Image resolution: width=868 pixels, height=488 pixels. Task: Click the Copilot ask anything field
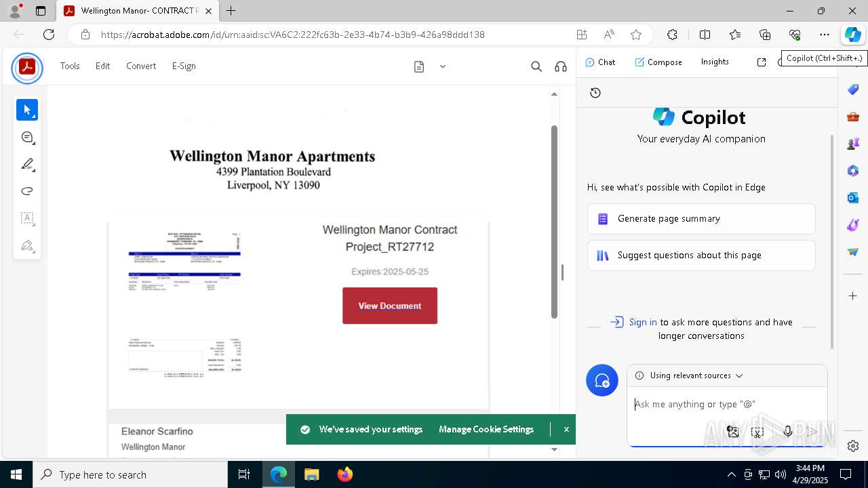726,404
